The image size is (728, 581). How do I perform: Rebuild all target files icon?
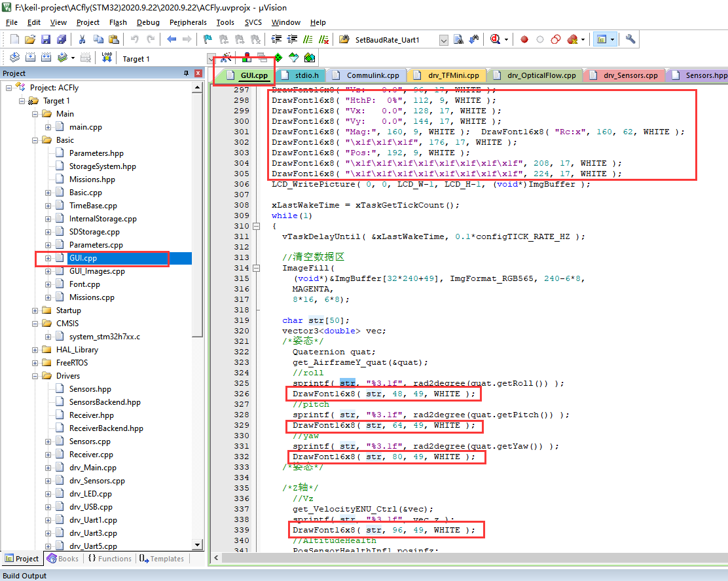tap(46, 58)
